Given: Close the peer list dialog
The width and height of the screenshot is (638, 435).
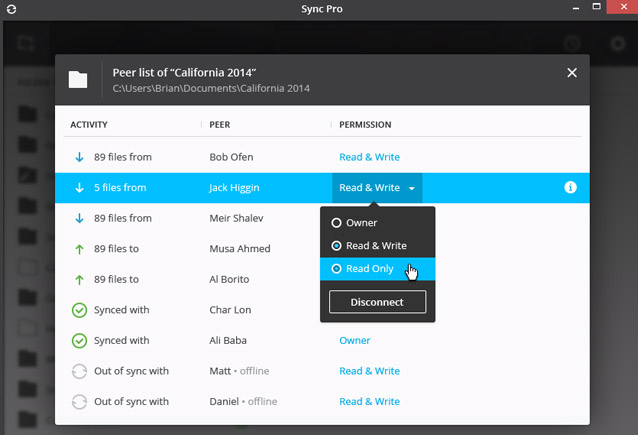Looking at the screenshot, I should pos(572,73).
